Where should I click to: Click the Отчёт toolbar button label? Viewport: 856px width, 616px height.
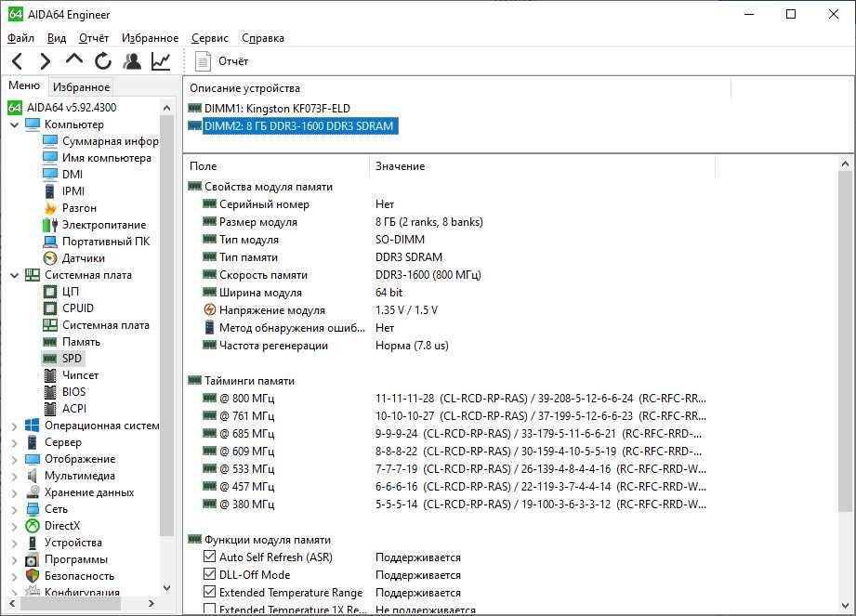[233, 61]
